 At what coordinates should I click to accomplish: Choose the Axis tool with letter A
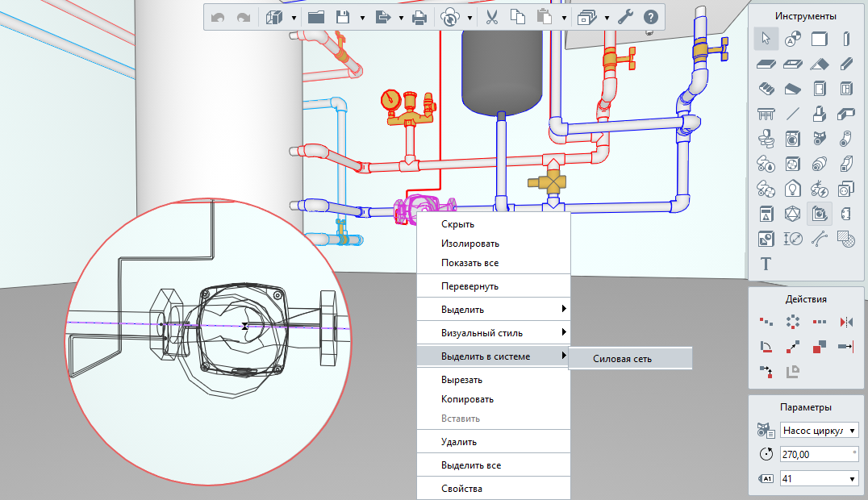(793, 38)
